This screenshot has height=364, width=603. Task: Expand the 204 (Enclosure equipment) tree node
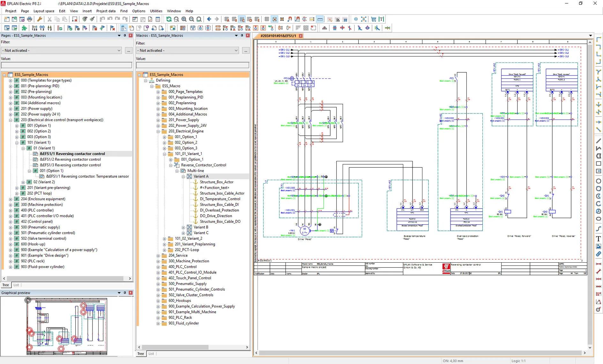pos(11,199)
